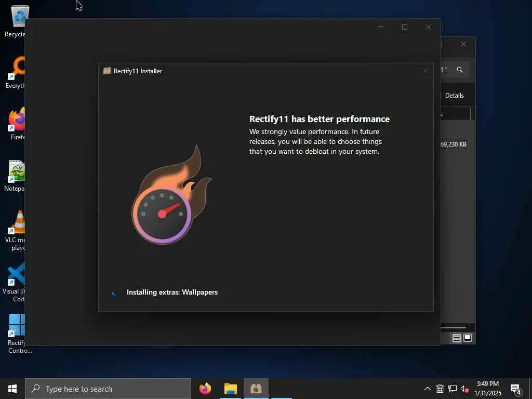Screen dimensions: 532x399
Task: Switch File Explorer to details list view
Action: (x=456, y=338)
